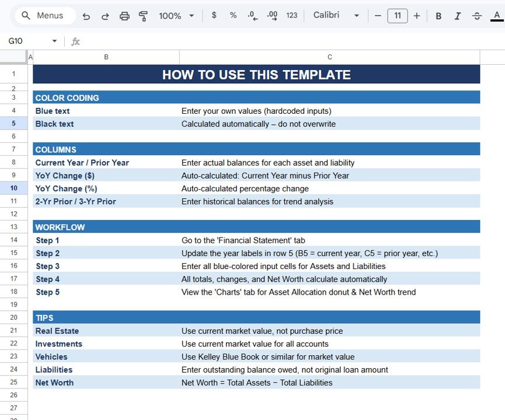Print the spreadsheet with printer icon
Viewport: 505px width, 420px height.
point(124,16)
